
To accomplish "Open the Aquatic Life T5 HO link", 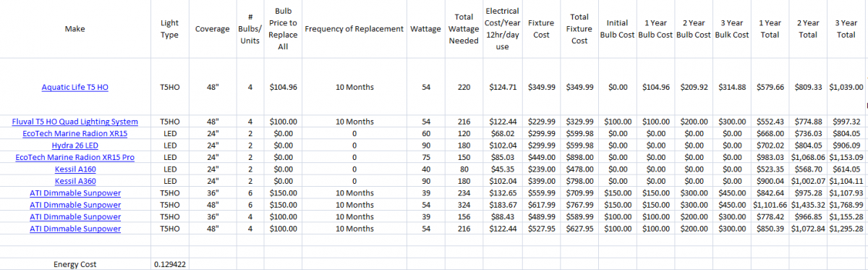I will (x=75, y=88).
